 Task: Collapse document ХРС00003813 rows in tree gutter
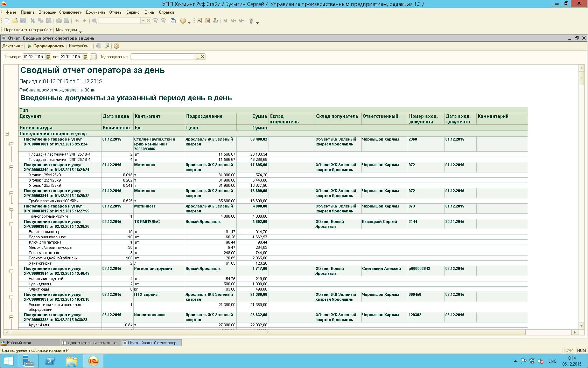tap(11, 224)
